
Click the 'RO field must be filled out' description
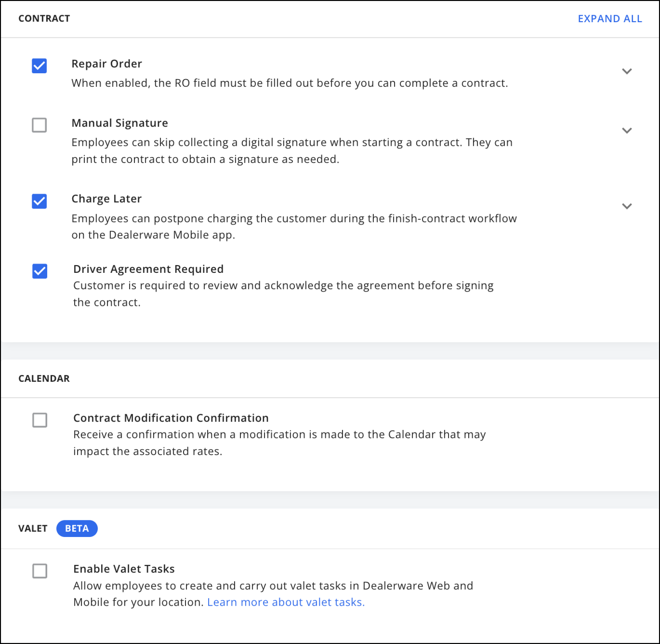click(x=290, y=83)
